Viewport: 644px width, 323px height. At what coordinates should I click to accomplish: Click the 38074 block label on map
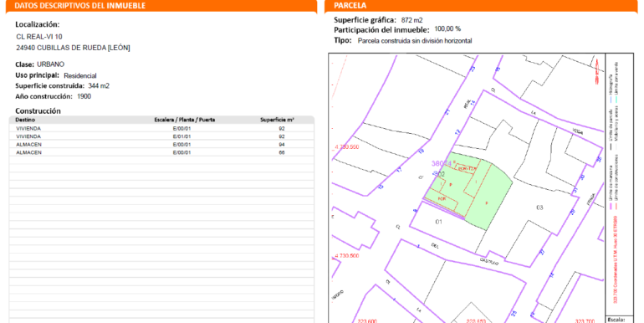click(x=442, y=163)
